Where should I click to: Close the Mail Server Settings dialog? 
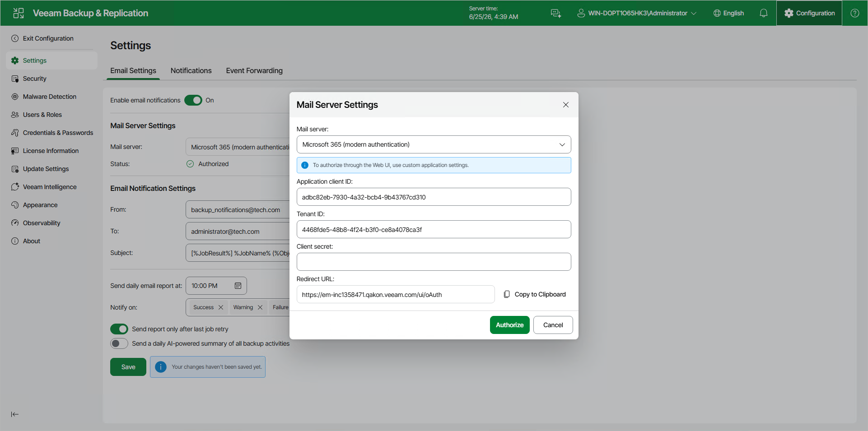click(565, 105)
